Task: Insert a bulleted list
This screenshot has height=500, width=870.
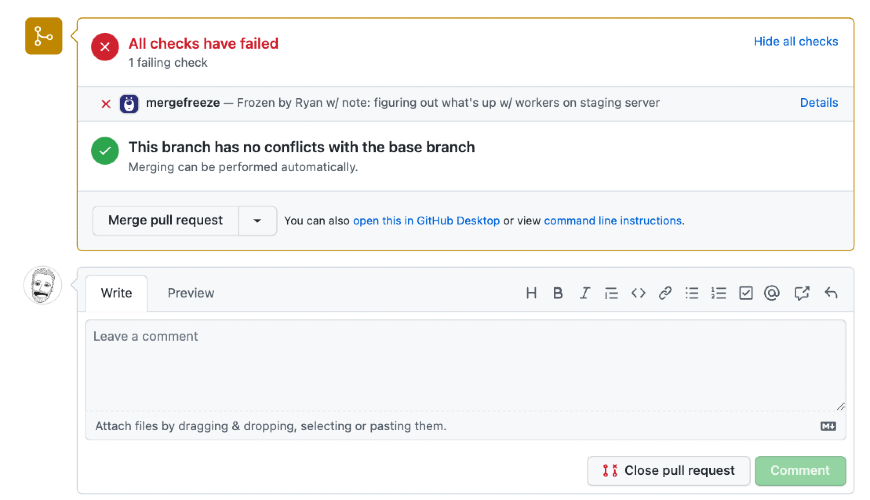Action: pyautogui.click(x=691, y=293)
